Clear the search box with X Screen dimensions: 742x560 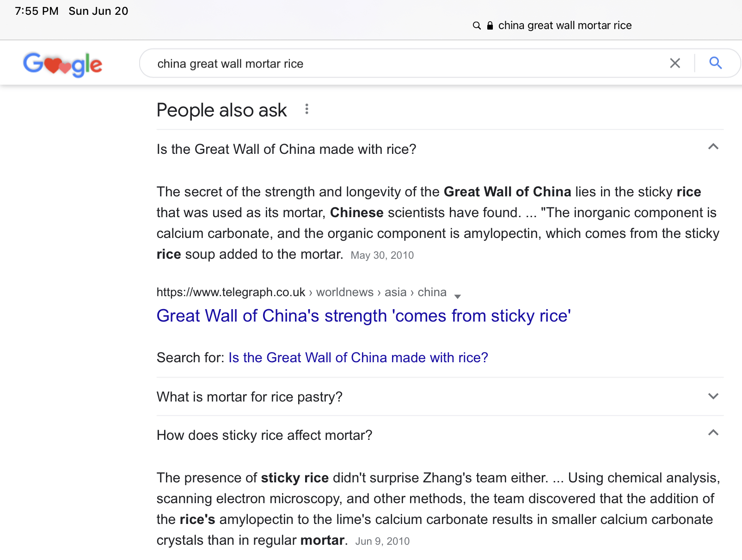[675, 63]
